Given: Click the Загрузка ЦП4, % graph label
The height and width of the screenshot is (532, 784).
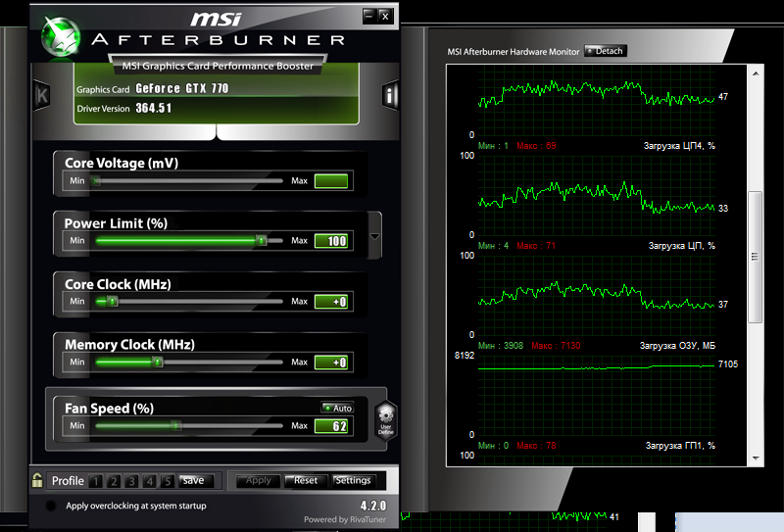Looking at the screenshot, I should coord(679,146).
